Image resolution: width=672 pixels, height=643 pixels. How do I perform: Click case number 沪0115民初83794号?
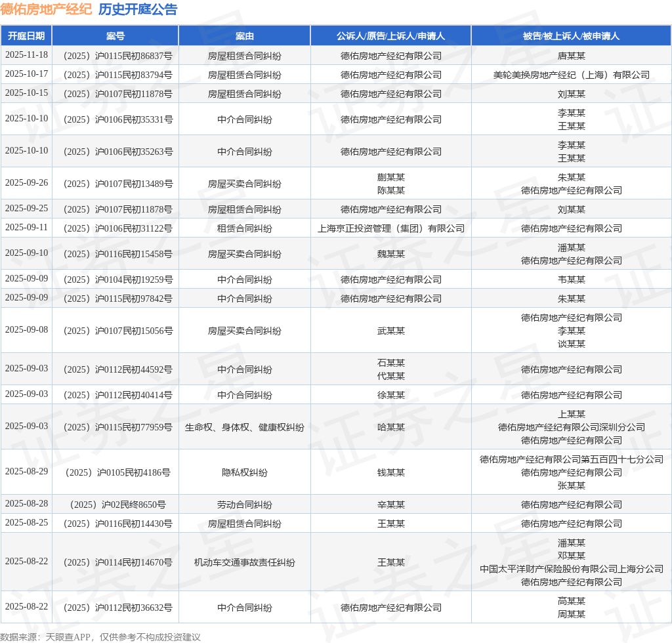pos(118,75)
